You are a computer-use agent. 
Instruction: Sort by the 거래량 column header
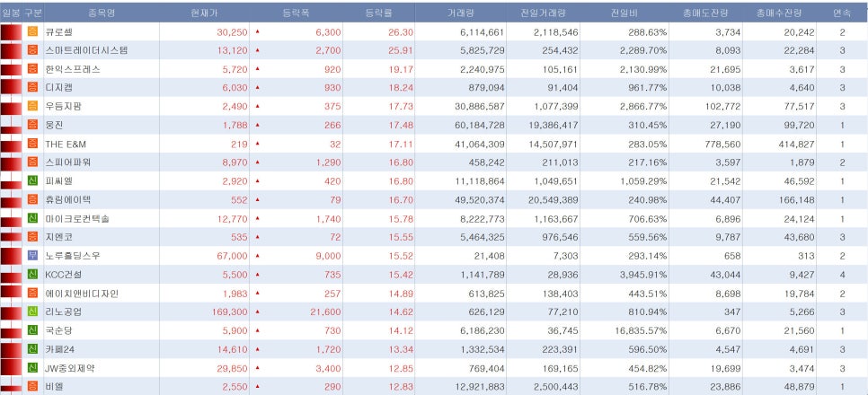click(x=461, y=13)
